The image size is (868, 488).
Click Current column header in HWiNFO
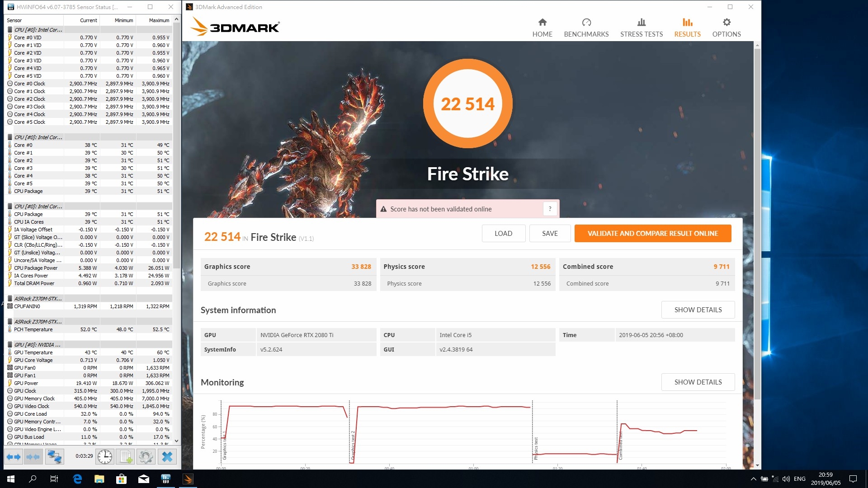pyautogui.click(x=82, y=20)
